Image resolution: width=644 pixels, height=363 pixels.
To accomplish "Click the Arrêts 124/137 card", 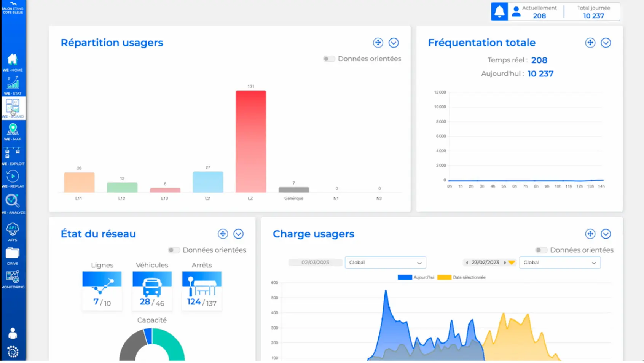I will click(202, 290).
